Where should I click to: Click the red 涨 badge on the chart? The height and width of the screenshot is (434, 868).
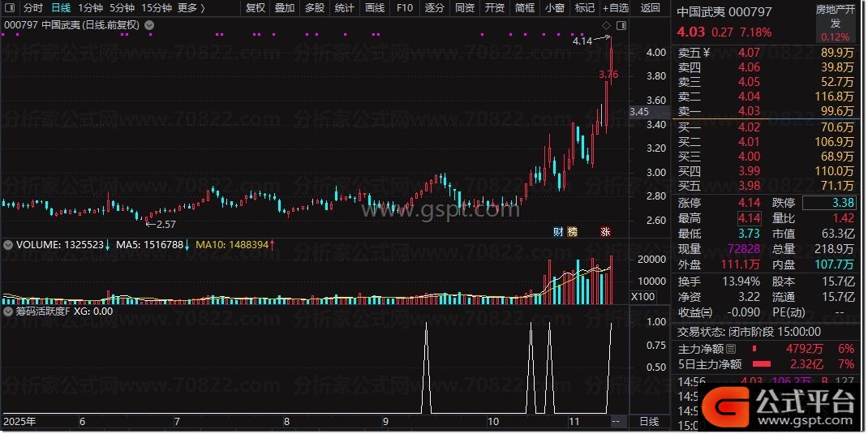pyautogui.click(x=605, y=231)
